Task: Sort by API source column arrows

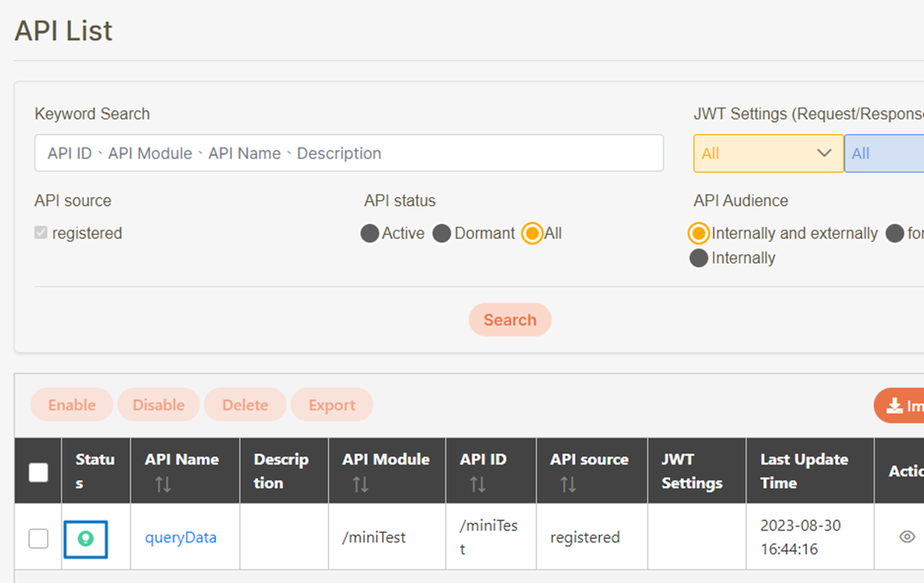Action: (x=568, y=485)
